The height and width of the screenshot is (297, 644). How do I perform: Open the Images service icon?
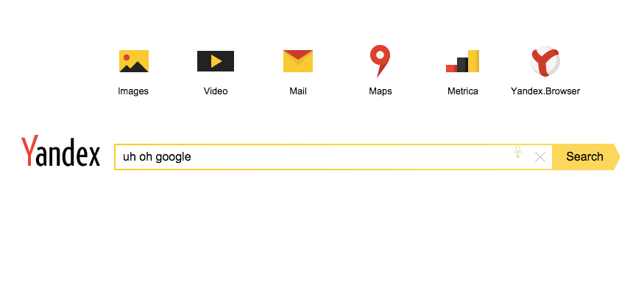point(133,61)
